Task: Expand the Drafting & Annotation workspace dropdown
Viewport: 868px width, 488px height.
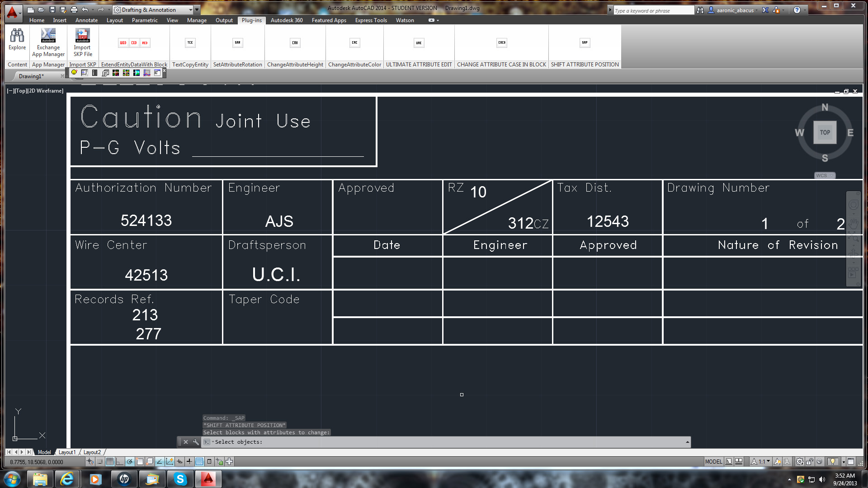Action: pyautogui.click(x=191, y=9)
